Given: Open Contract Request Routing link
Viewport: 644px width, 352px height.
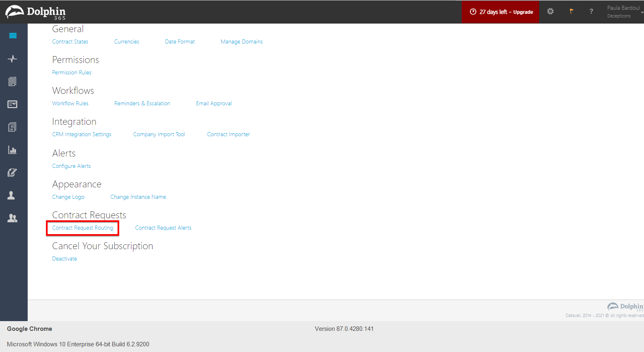Looking at the screenshot, I should click(x=83, y=228).
